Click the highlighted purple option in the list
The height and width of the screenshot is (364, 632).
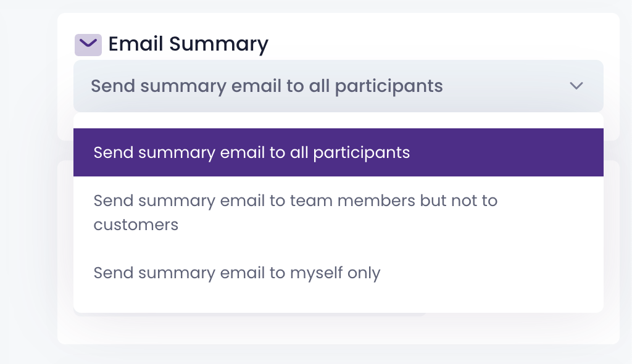[338, 152]
